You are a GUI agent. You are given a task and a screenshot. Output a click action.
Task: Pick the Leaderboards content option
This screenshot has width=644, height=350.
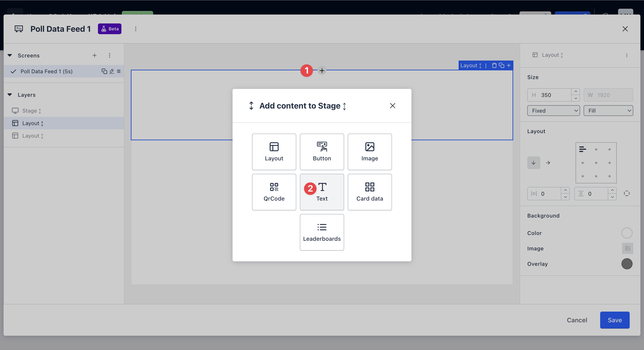322,232
